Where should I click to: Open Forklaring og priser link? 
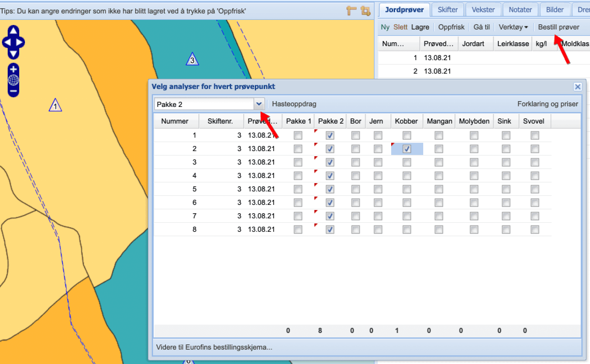click(x=548, y=104)
